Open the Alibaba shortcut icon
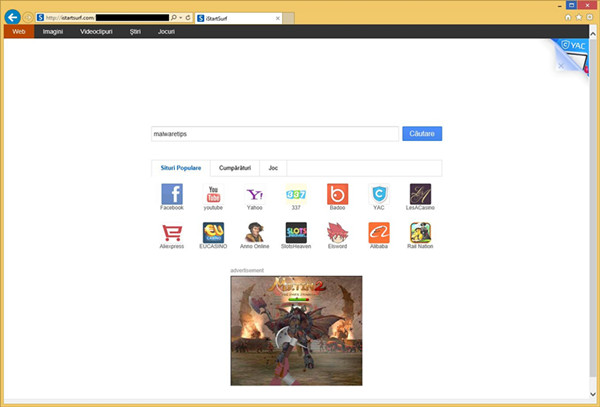600x407 pixels. click(379, 233)
